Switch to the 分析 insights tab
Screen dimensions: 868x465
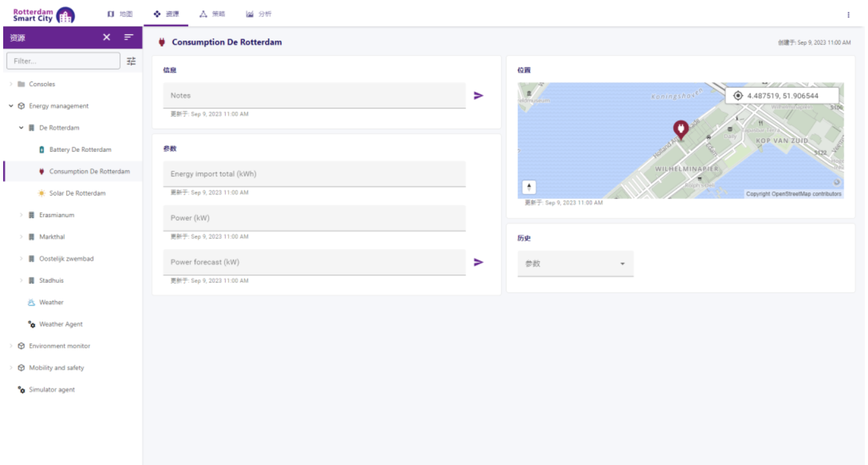coord(258,14)
